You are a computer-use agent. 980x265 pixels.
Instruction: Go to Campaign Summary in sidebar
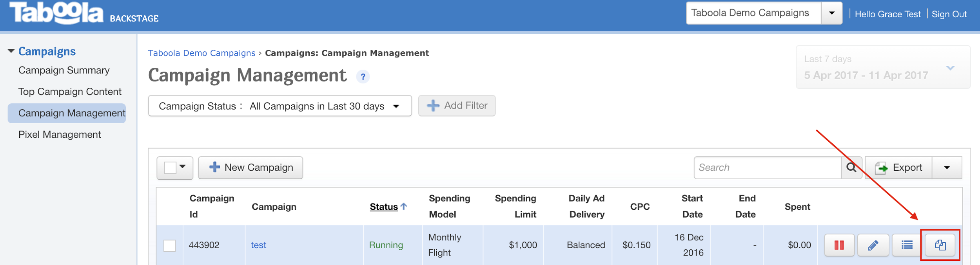coord(64,70)
